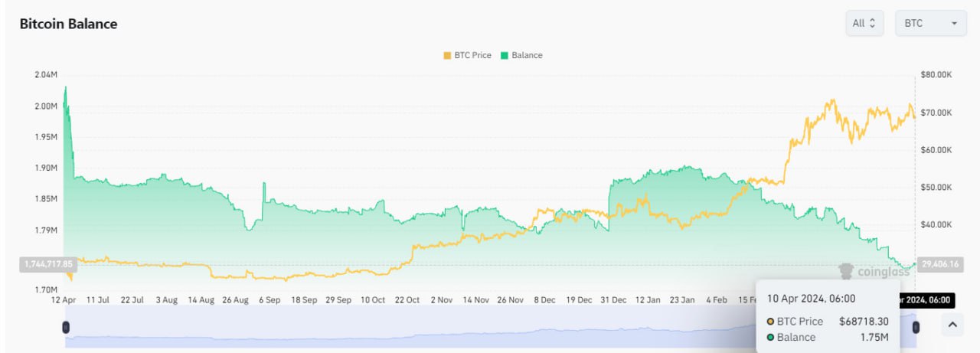Click the tooltip date 10 Apr 2024, 06:00

(x=810, y=299)
